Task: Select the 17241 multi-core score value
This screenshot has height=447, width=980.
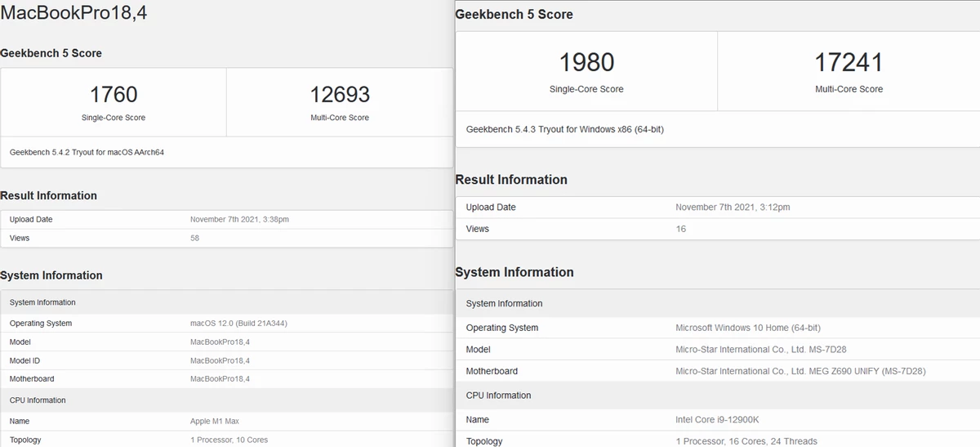Action: pyautogui.click(x=849, y=62)
